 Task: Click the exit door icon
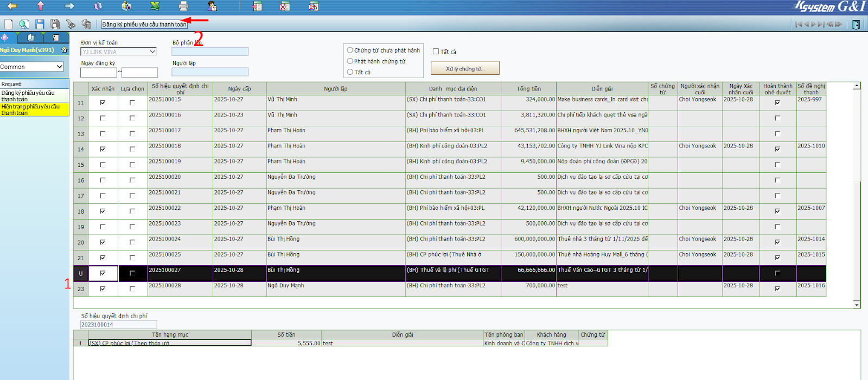(856, 24)
